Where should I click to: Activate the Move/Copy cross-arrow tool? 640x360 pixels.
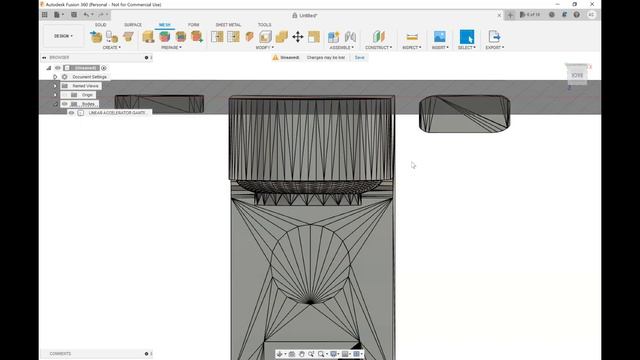pos(298,37)
